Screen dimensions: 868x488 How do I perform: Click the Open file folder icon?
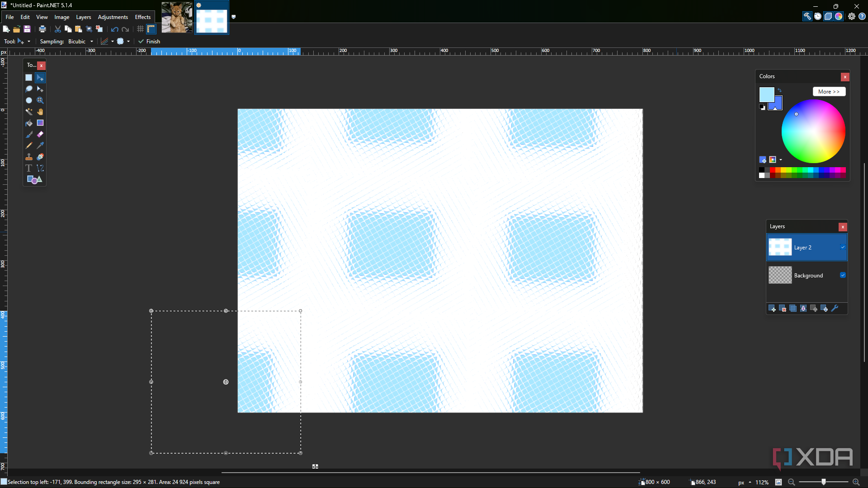click(16, 29)
